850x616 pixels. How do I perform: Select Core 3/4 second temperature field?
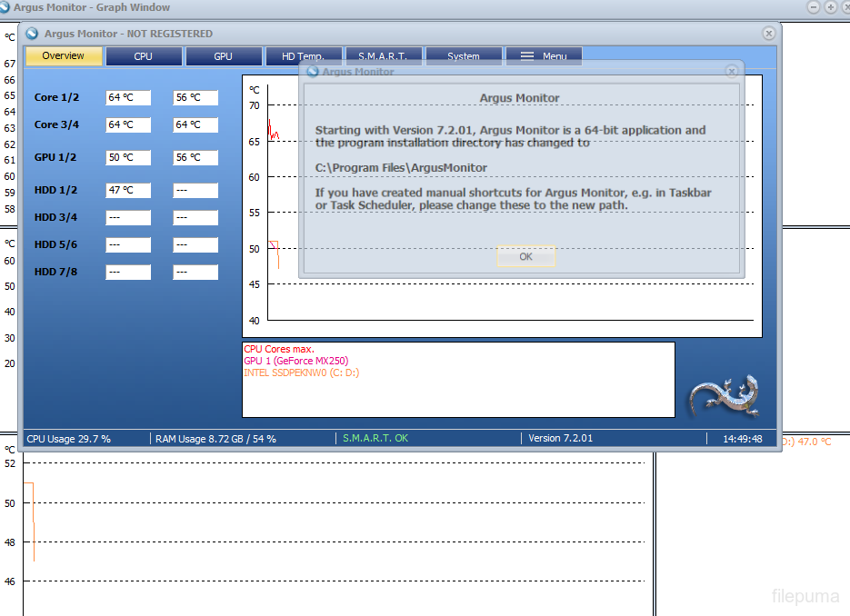tap(195, 124)
